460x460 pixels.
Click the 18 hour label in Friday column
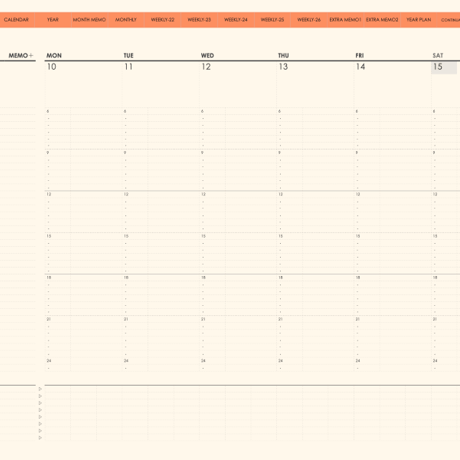358,278
